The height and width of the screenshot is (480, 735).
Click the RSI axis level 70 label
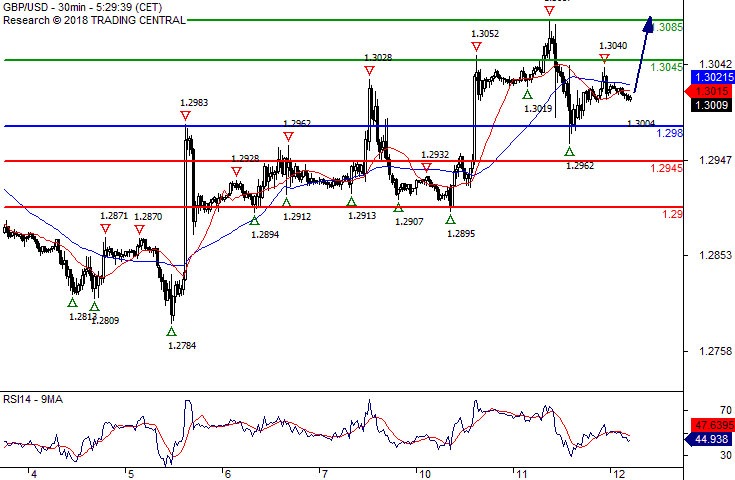pyautogui.click(x=726, y=411)
